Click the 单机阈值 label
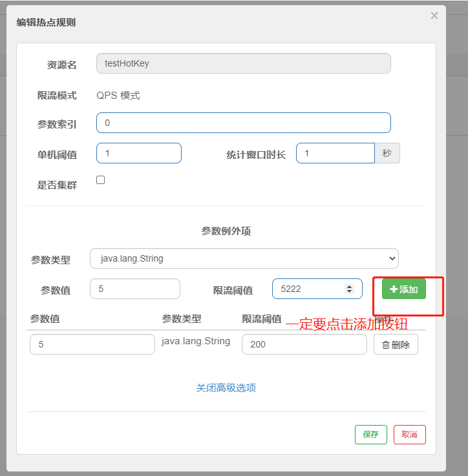 point(57,155)
